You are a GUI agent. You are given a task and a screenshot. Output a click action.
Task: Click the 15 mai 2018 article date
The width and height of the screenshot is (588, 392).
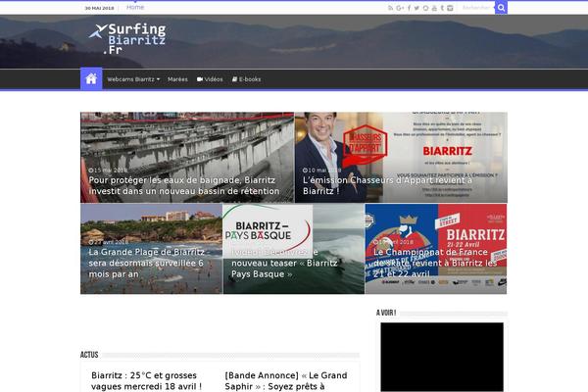108,171
